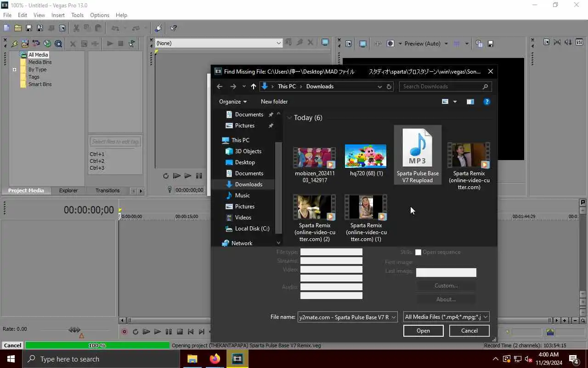The height and width of the screenshot is (368, 588).
Task: Select the Sparta Pulse Base V7 Reupload MP3
Action: 418,155
